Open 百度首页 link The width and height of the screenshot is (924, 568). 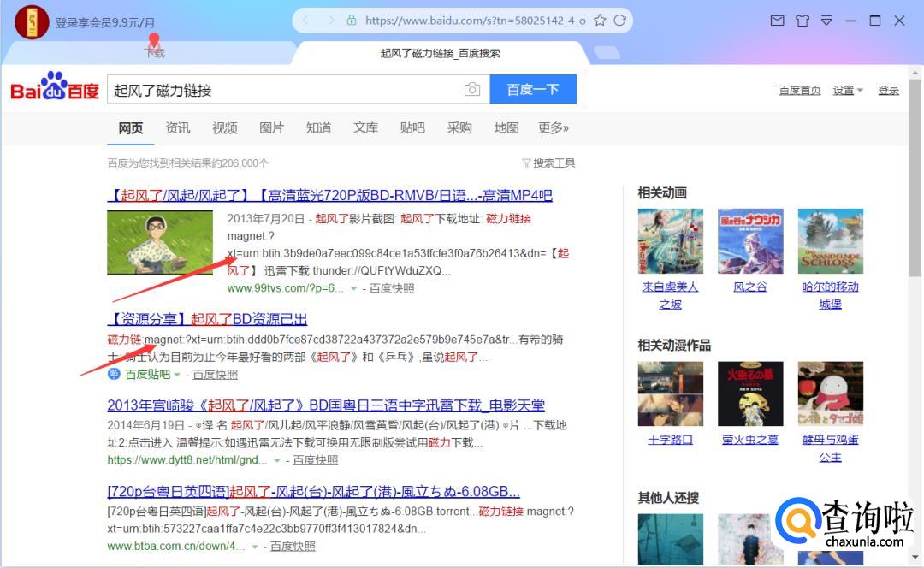pos(800,90)
